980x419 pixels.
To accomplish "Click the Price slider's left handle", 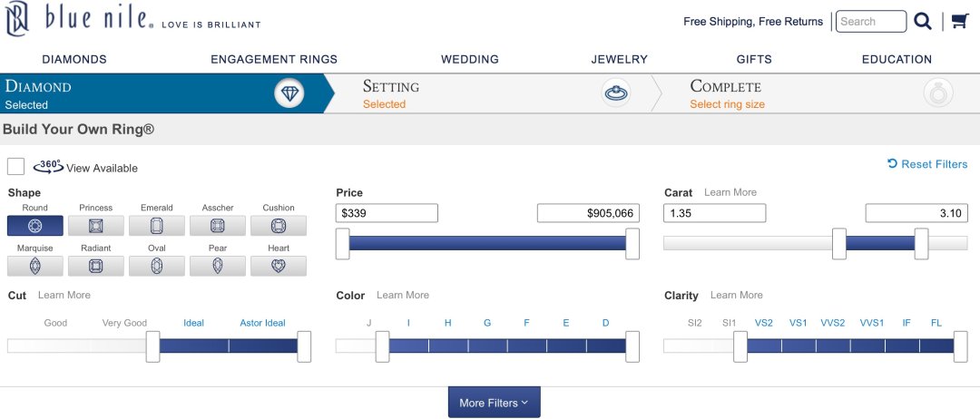I will pos(342,243).
